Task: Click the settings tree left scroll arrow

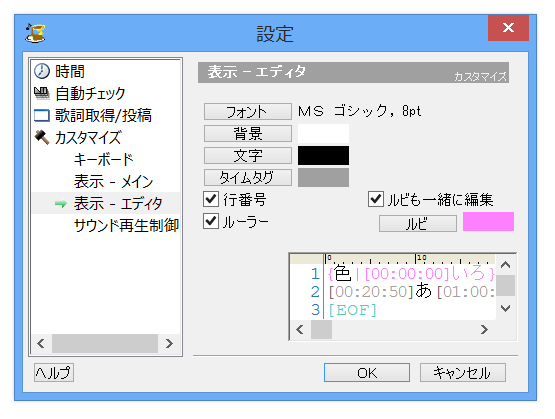Action: pyautogui.click(x=41, y=343)
